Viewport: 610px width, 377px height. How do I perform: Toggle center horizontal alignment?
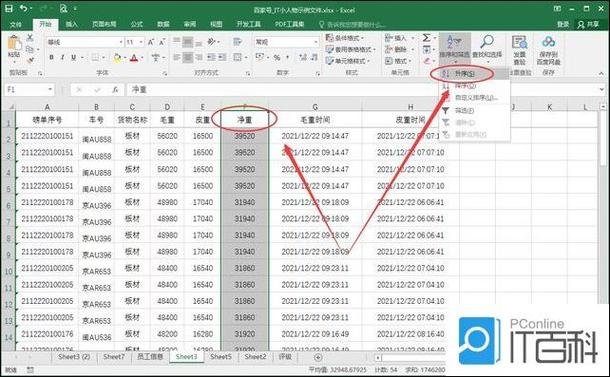point(188,58)
